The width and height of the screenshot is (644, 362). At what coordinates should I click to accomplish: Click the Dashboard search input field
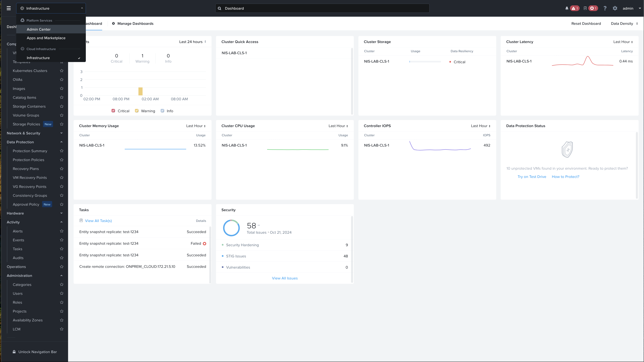point(322,8)
